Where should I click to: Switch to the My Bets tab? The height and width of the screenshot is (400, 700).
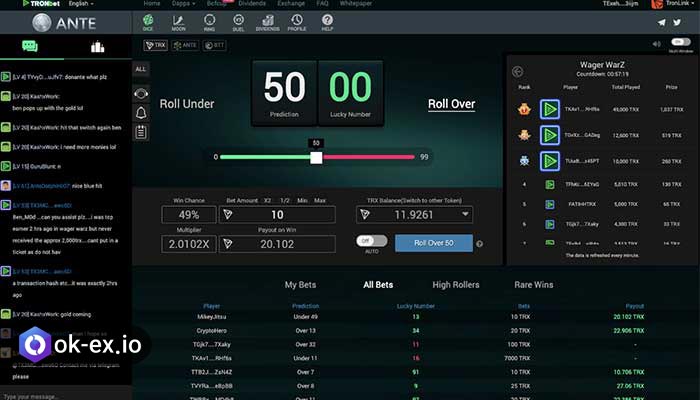300,285
